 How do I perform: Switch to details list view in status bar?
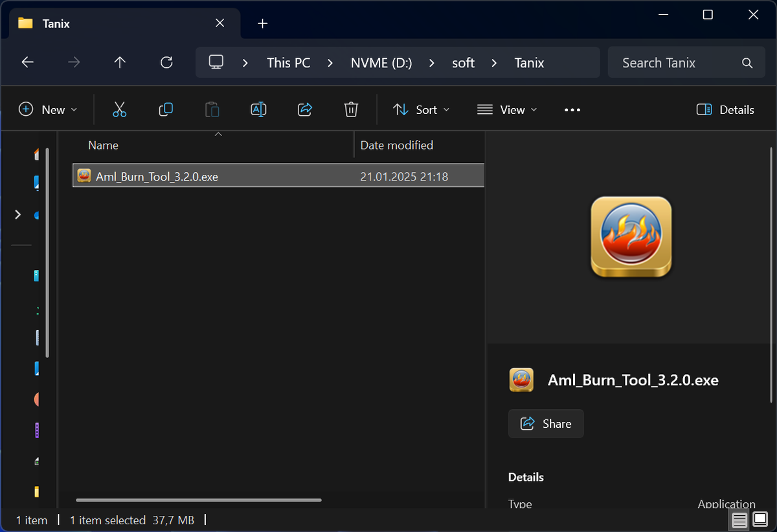pos(740,520)
